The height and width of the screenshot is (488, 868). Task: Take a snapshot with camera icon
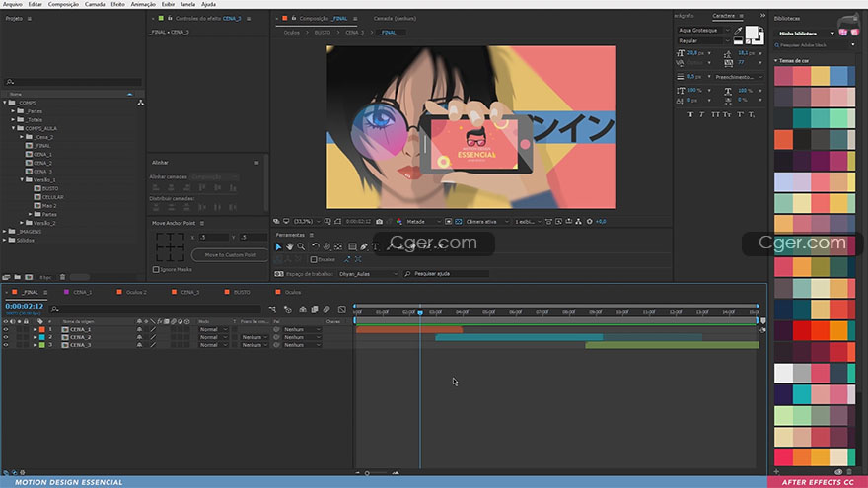[x=379, y=221]
